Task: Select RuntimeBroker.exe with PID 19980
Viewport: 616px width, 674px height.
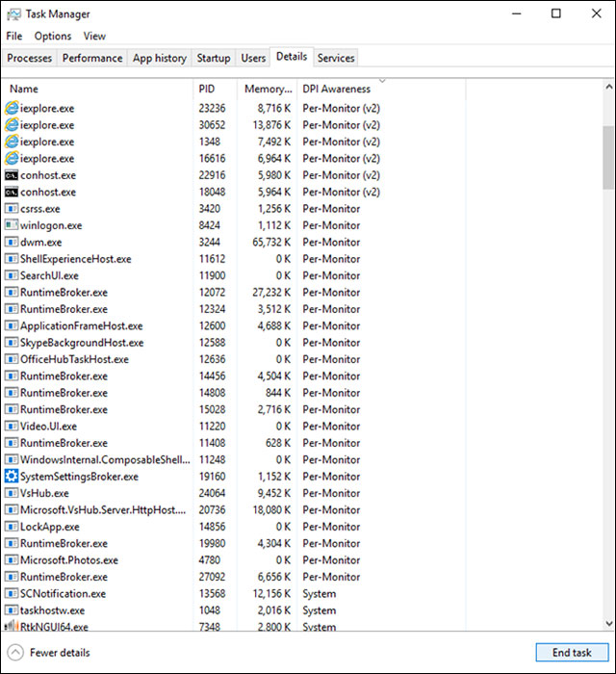Action: (234, 543)
